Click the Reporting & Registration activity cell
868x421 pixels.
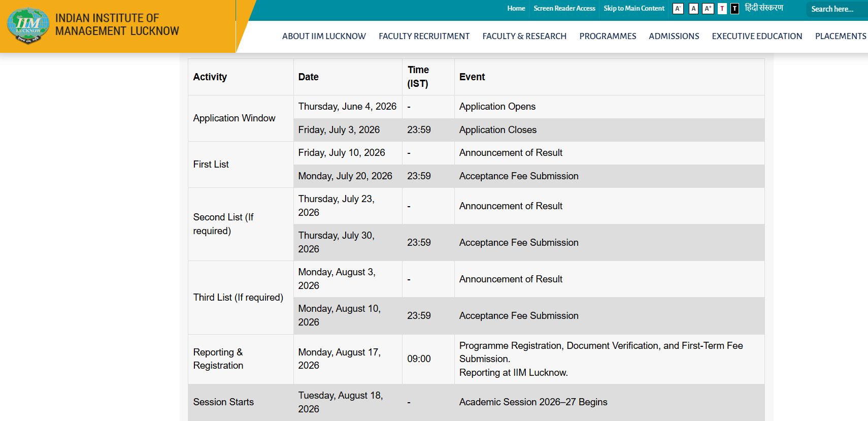coord(241,359)
